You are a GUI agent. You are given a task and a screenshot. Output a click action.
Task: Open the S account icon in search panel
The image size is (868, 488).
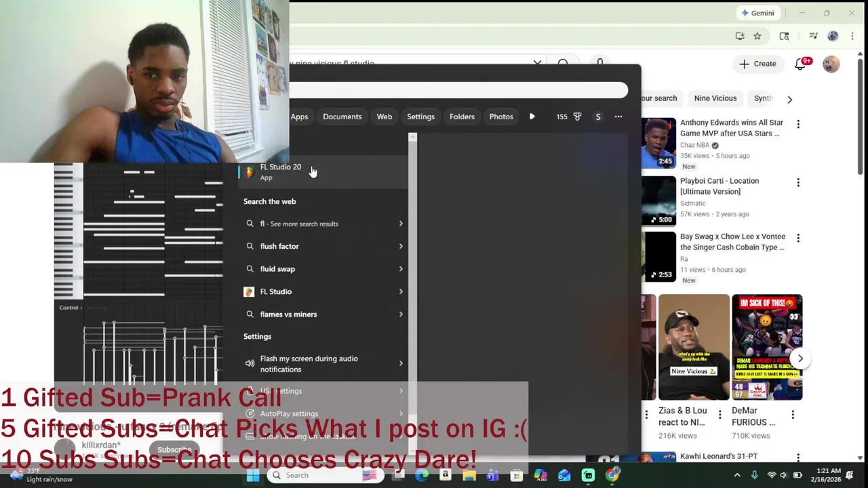pos(598,117)
